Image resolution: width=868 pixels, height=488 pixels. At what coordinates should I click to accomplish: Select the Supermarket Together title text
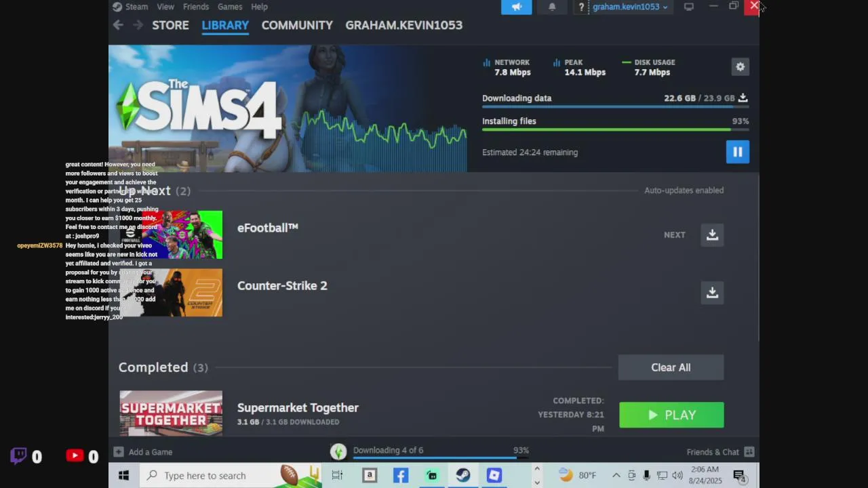pyautogui.click(x=298, y=407)
